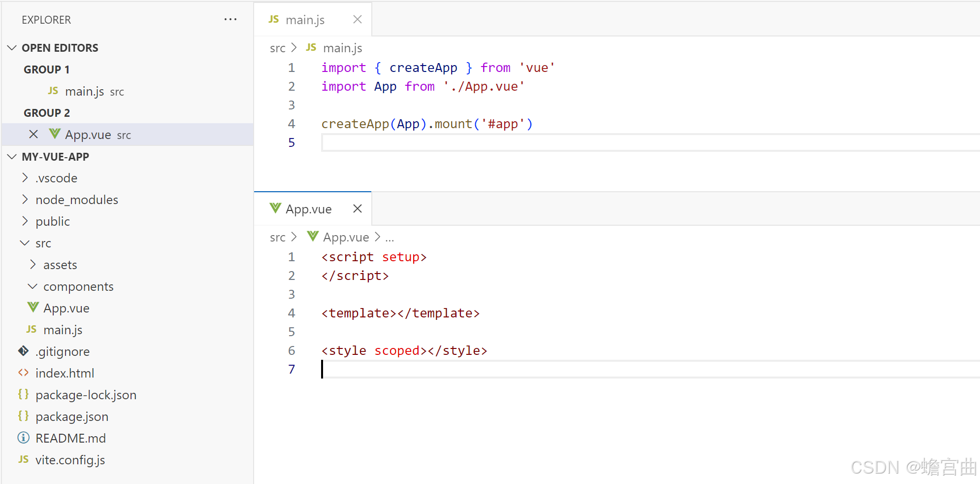Click the <template></template> line
980x484 pixels.
[x=400, y=313]
